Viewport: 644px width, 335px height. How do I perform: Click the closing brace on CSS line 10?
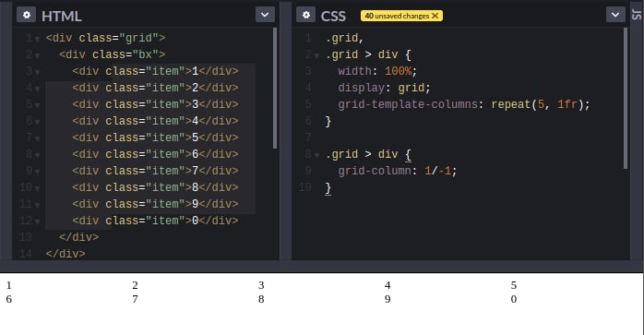click(328, 188)
